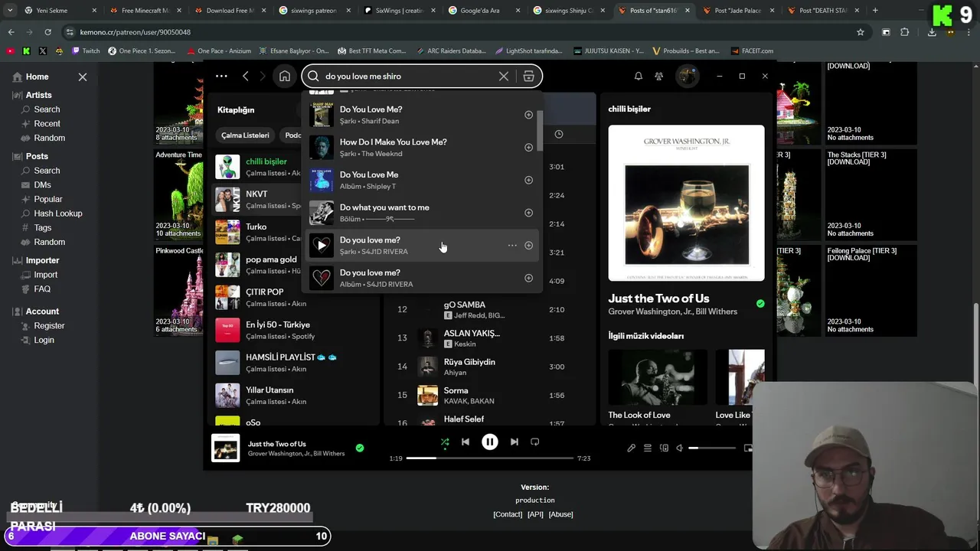Open the Spotify mini player icon
This screenshot has width=980, height=551.
click(x=748, y=448)
